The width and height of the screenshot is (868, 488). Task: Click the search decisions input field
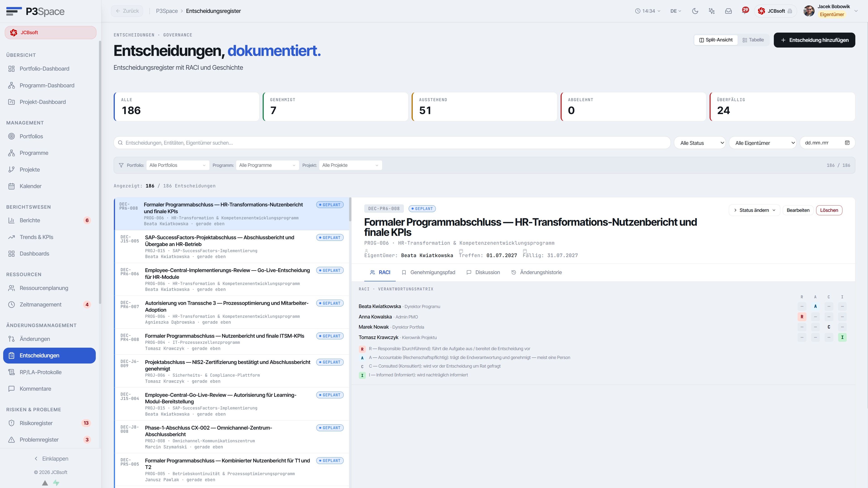pyautogui.click(x=392, y=143)
